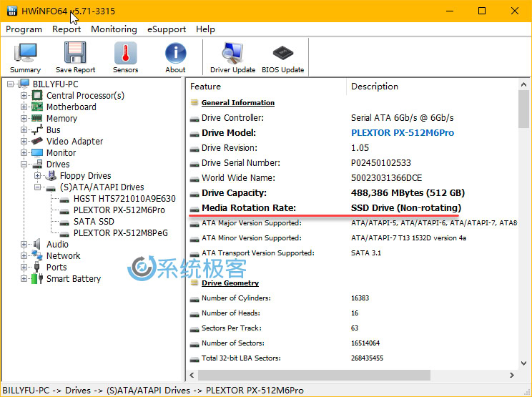532x397 pixels.
Task: Open the Program menu
Action: point(24,29)
